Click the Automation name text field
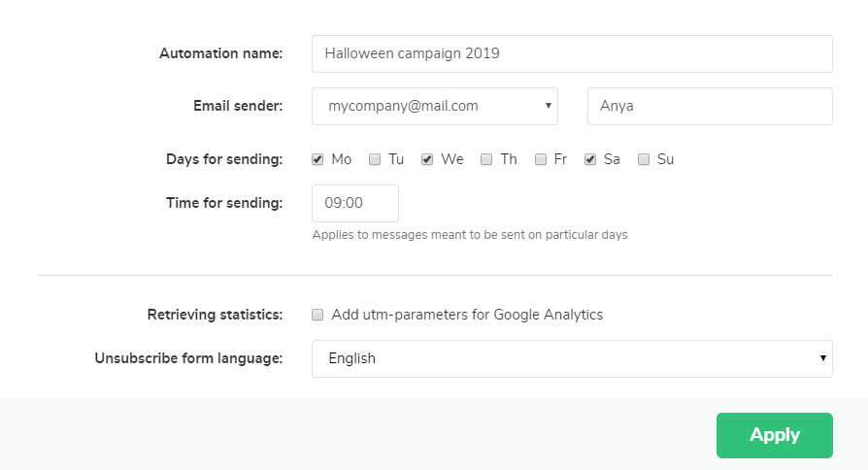 (571, 53)
